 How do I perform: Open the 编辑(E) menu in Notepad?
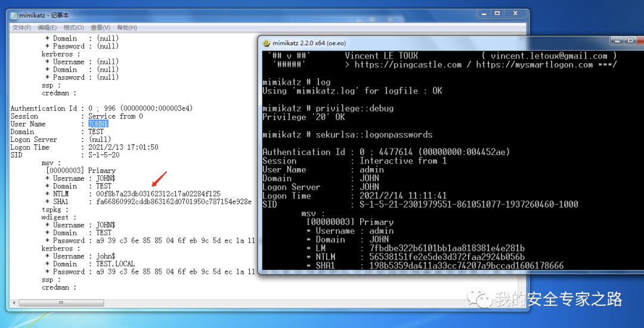[x=47, y=27]
